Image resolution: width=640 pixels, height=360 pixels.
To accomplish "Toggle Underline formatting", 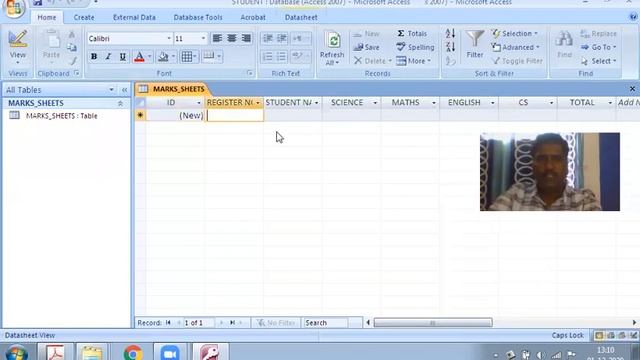I will tap(122, 57).
